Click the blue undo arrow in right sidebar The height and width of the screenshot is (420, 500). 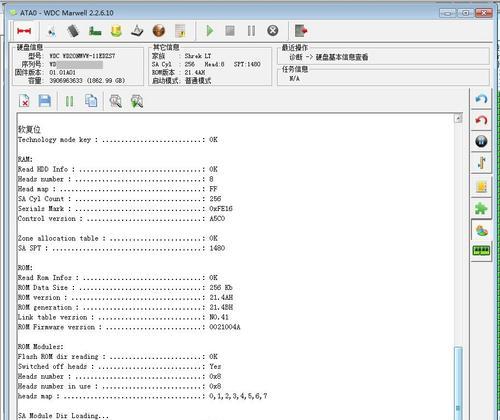[x=481, y=99]
